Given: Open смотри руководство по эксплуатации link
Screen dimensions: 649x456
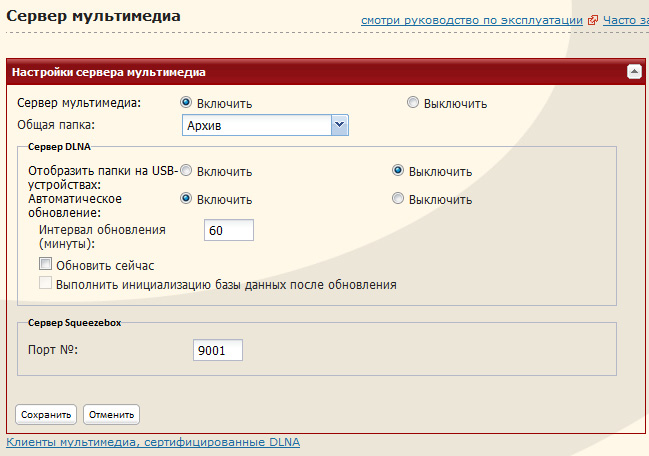Looking at the screenshot, I should (473, 20).
